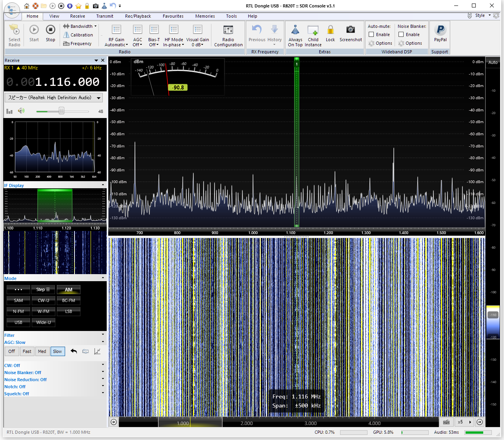Select AM demodulation mode

point(69,289)
